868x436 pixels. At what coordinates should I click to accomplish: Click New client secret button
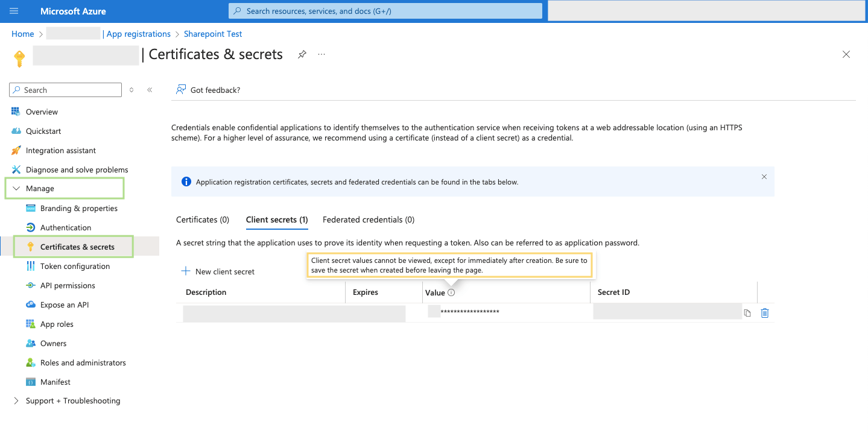218,271
